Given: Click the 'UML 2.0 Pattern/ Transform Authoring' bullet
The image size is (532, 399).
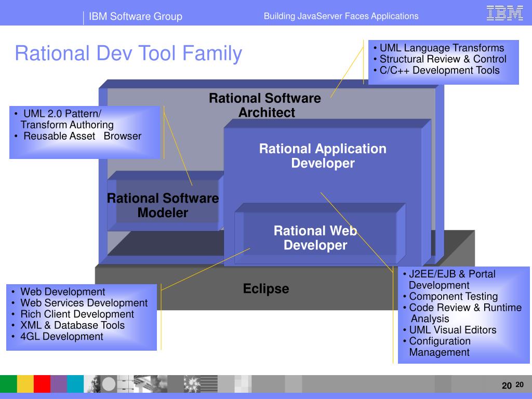Looking at the screenshot, I should 64,119.
